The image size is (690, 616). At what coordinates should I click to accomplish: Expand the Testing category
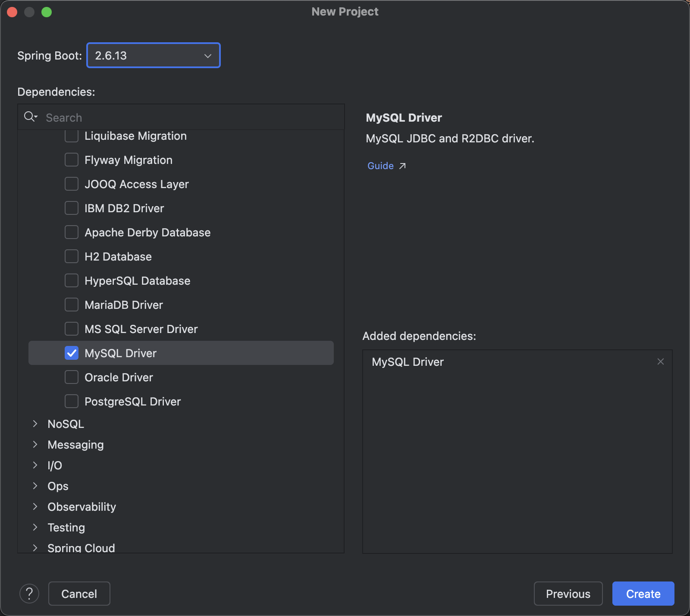35,528
